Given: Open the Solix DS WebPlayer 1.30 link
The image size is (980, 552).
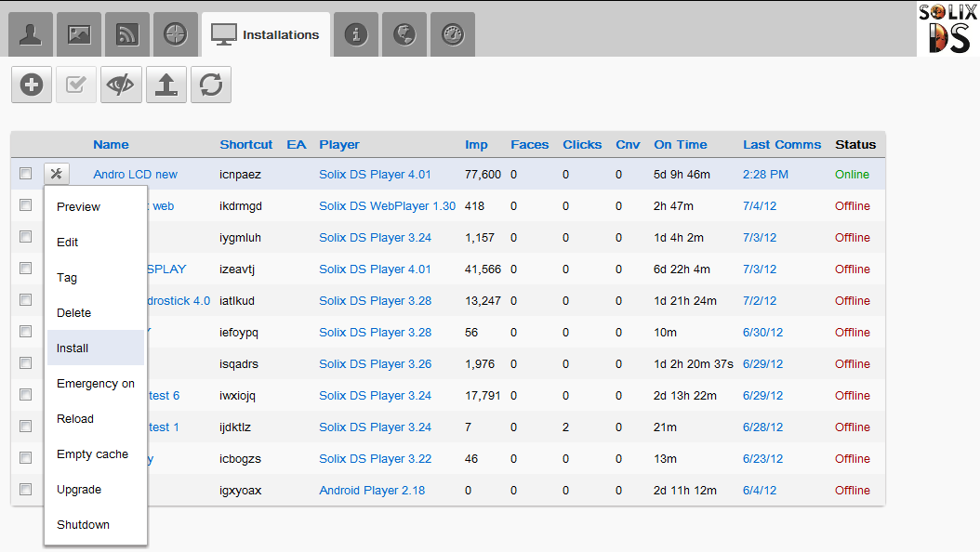Looking at the screenshot, I should click(388, 206).
